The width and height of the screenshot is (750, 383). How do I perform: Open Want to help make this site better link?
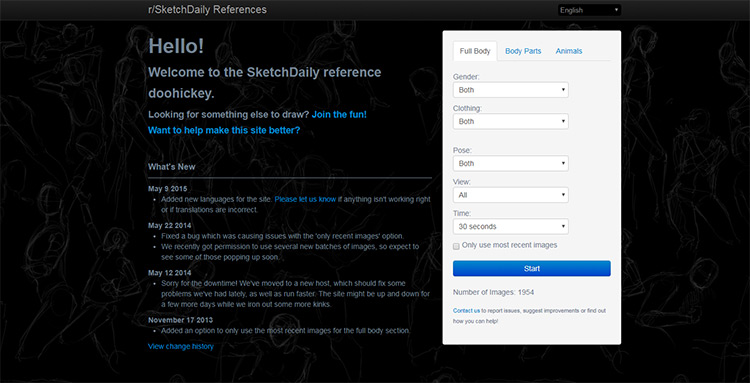(x=224, y=130)
